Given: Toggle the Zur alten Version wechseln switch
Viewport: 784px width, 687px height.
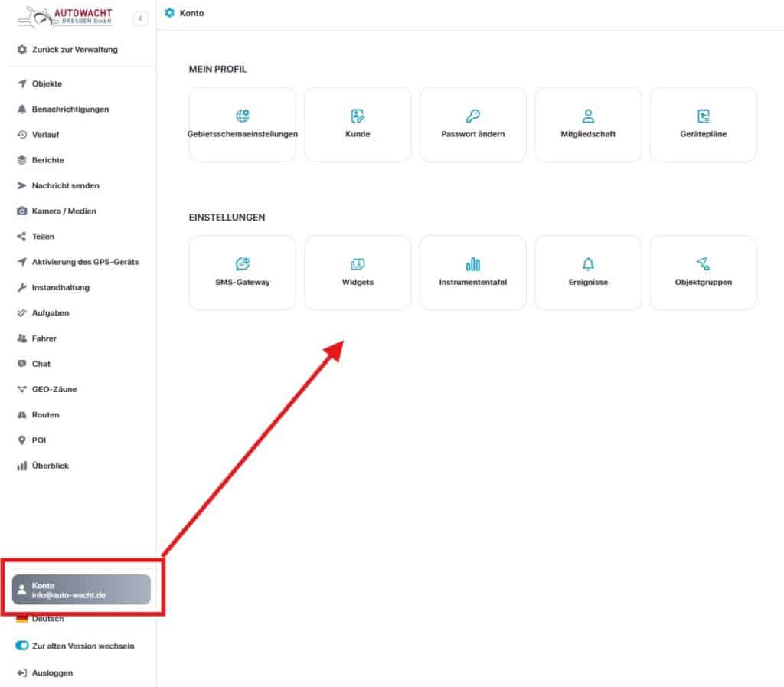Looking at the screenshot, I should coord(22,646).
